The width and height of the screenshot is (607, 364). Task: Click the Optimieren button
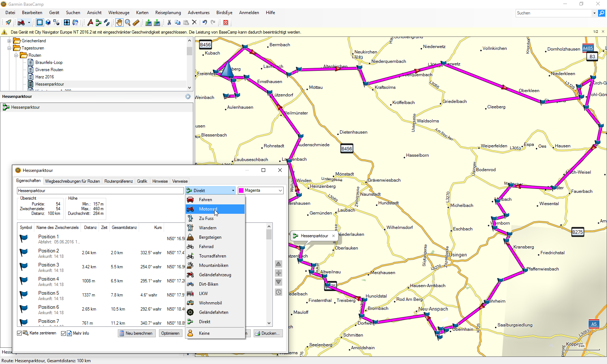tap(170, 333)
